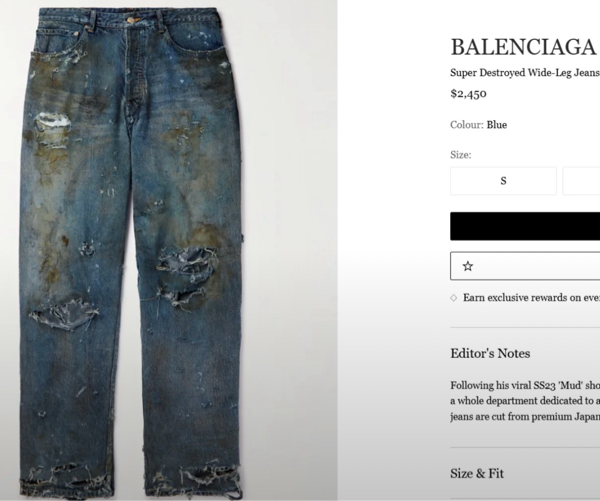
Task: Click the torn left thigh patch on jeans
Action: point(53,128)
